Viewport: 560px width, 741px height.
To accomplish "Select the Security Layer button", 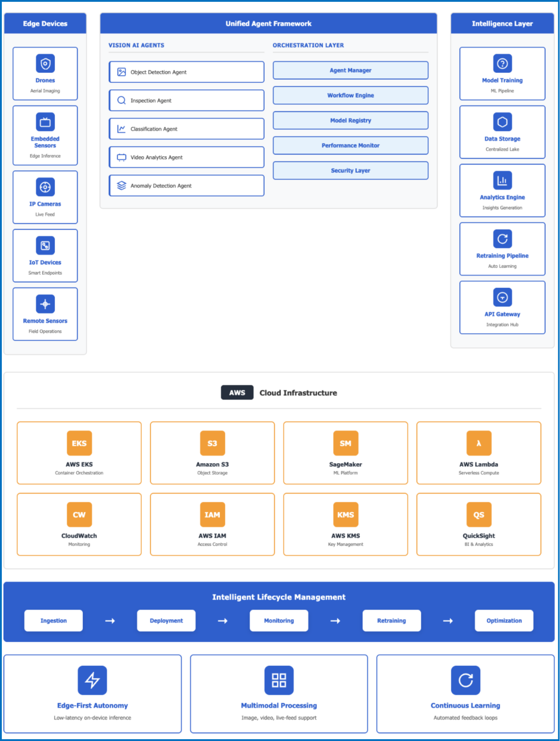I will click(350, 170).
